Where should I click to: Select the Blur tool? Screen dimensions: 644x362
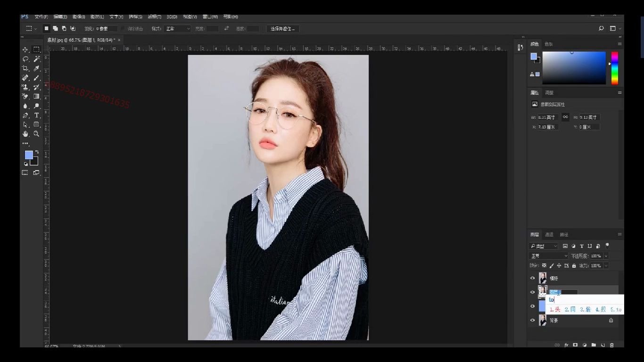(x=25, y=106)
